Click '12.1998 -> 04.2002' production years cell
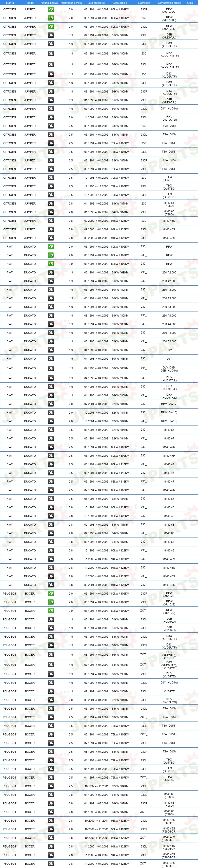The width and height of the screenshot is (198, 868). pyautogui.click(x=96, y=551)
